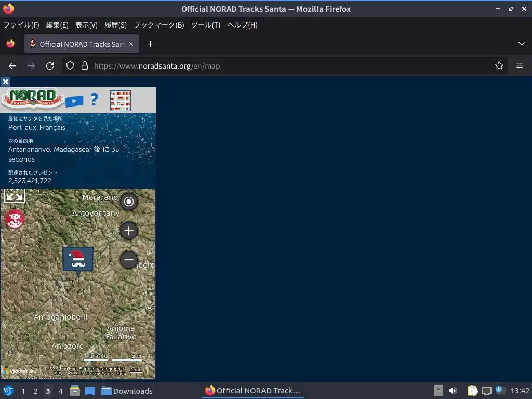
Task: Open the Downloads taskbar window
Action: 127,391
